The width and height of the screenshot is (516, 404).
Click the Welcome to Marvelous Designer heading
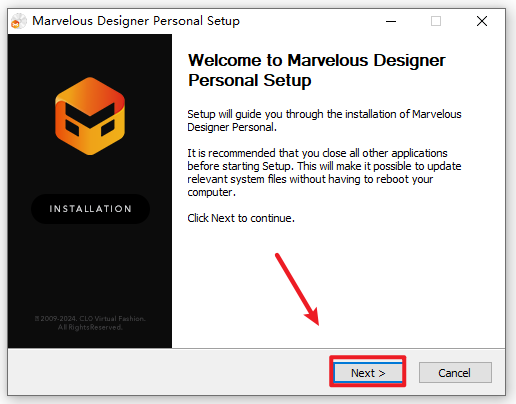(317, 70)
